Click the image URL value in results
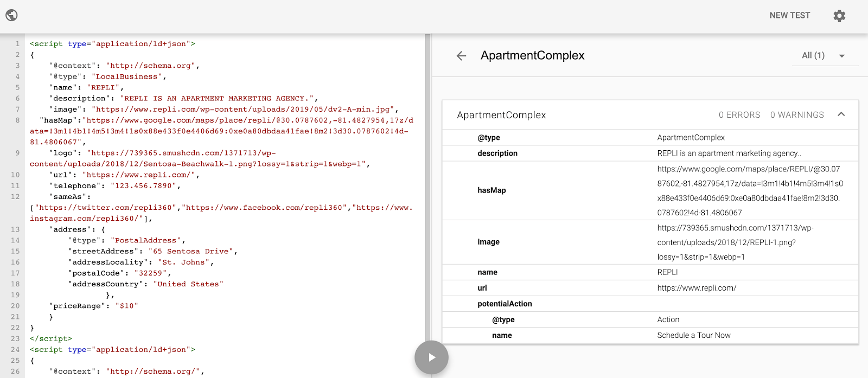Screen dimensions: 868x378 (x=735, y=242)
